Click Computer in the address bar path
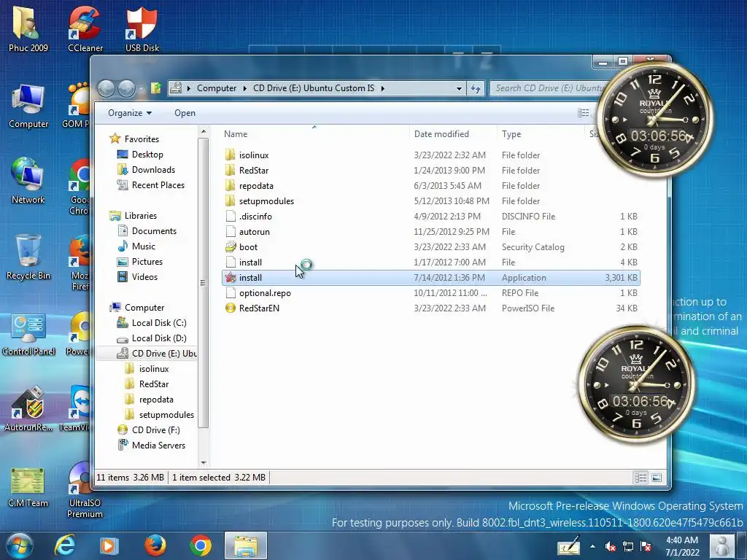 [x=217, y=88]
